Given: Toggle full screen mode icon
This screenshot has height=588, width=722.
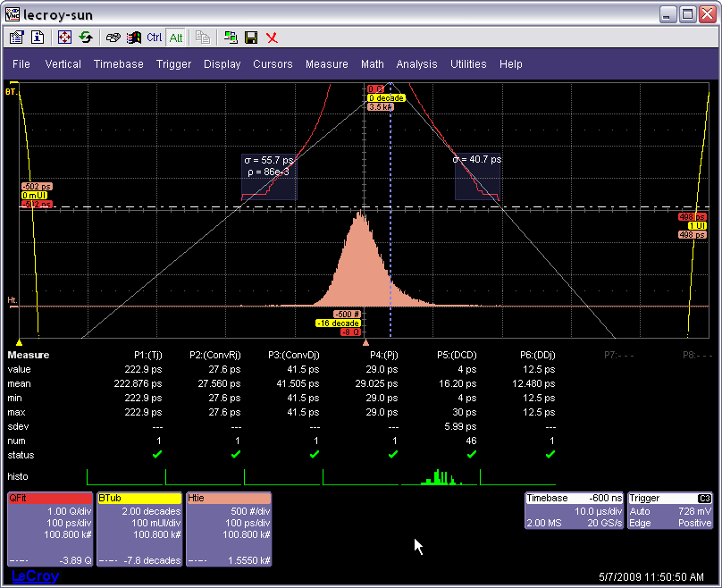Looking at the screenshot, I should click(64, 38).
